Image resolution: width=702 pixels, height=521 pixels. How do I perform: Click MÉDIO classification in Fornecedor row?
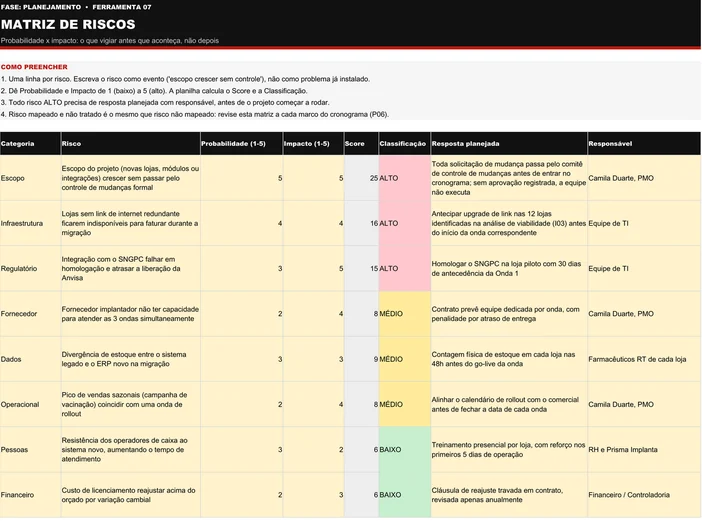click(404, 314)
